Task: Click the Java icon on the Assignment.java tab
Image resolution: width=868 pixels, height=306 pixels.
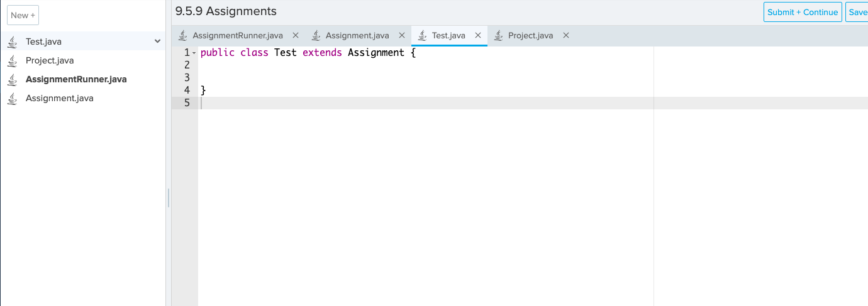Action: pyautogui.click(x=316, y=35)
